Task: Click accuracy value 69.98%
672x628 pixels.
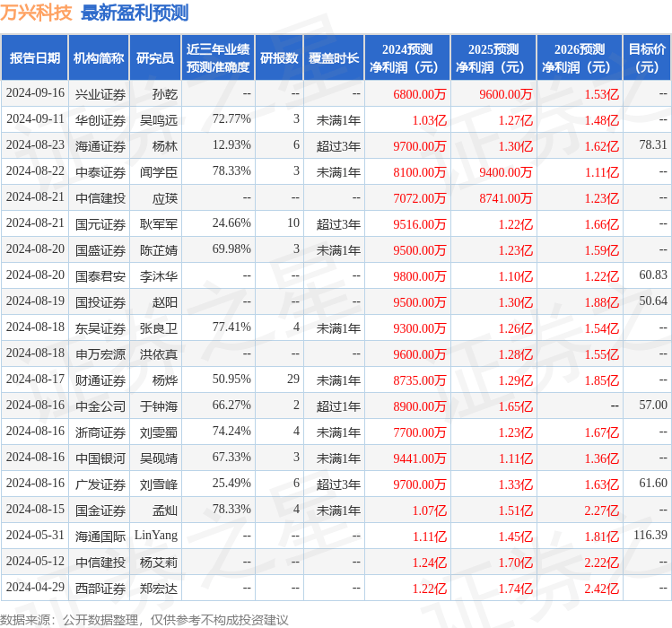Action: tap(231, 249)
